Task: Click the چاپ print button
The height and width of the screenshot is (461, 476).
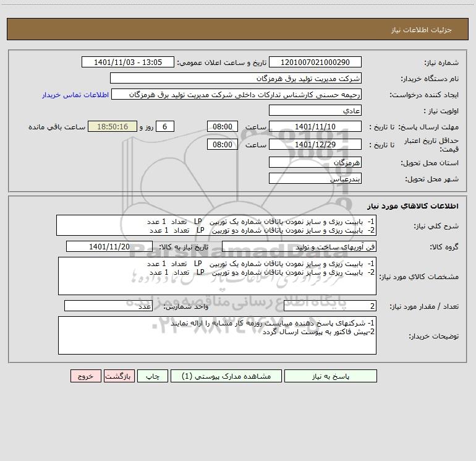Action: (153, 376)
